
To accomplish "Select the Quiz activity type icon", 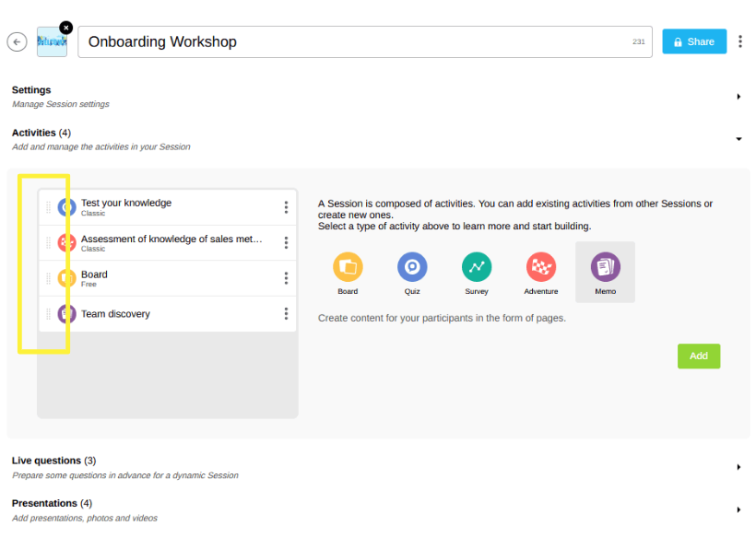I will point(412,267).
